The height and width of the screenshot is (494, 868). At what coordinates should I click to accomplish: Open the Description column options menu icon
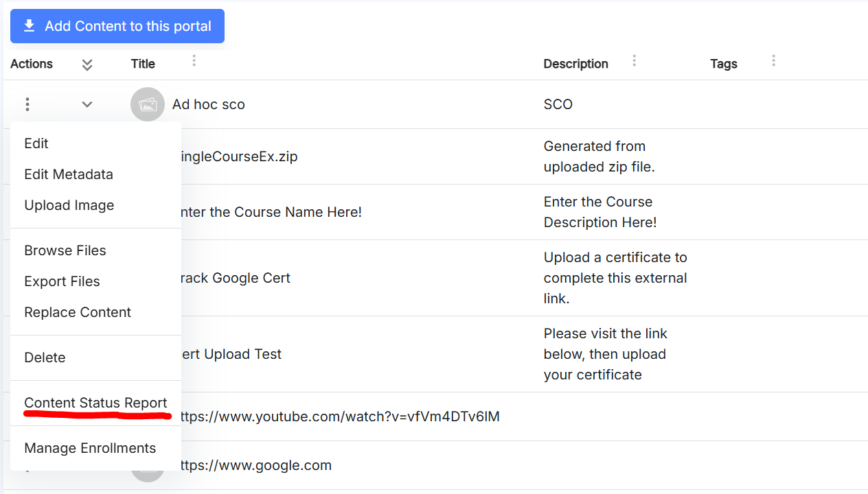(x=634, y=61)
